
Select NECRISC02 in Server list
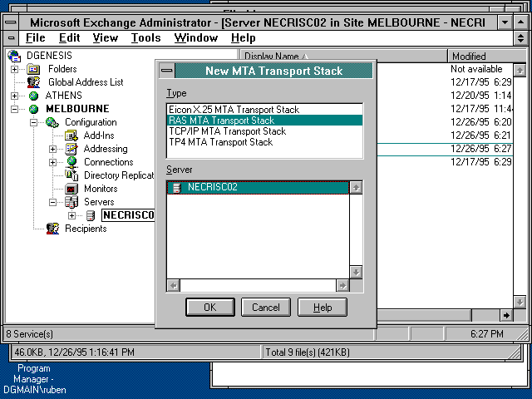pos(258,187)
